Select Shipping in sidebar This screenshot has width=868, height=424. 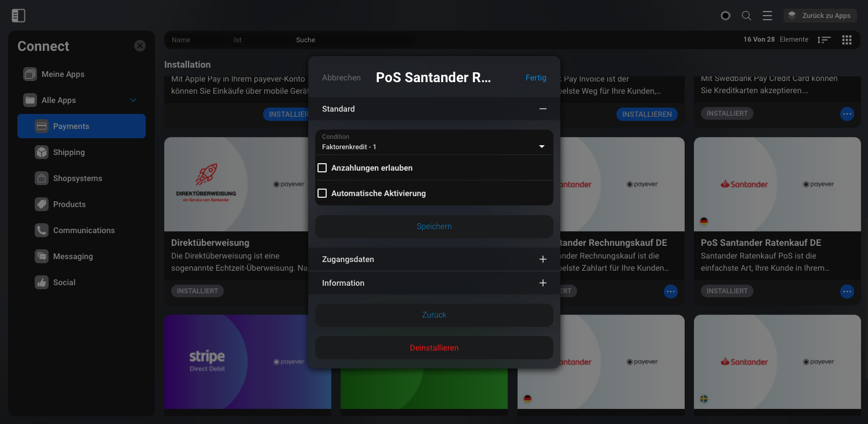[x=69, y=152]
